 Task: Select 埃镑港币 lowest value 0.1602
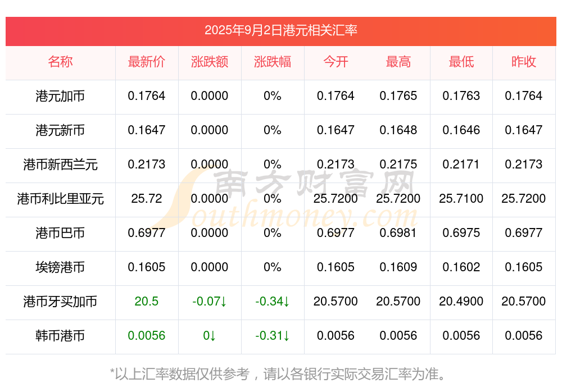pyautogui.click(x=461, y=267)
